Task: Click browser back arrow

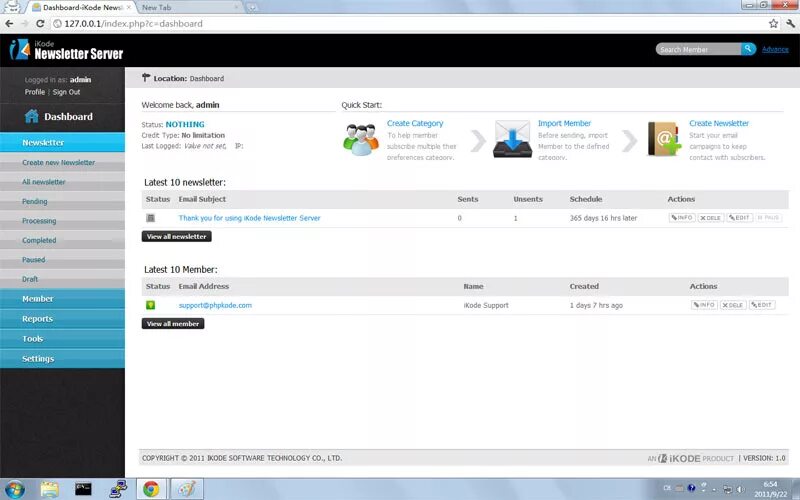Action: (x=9, y=23)
